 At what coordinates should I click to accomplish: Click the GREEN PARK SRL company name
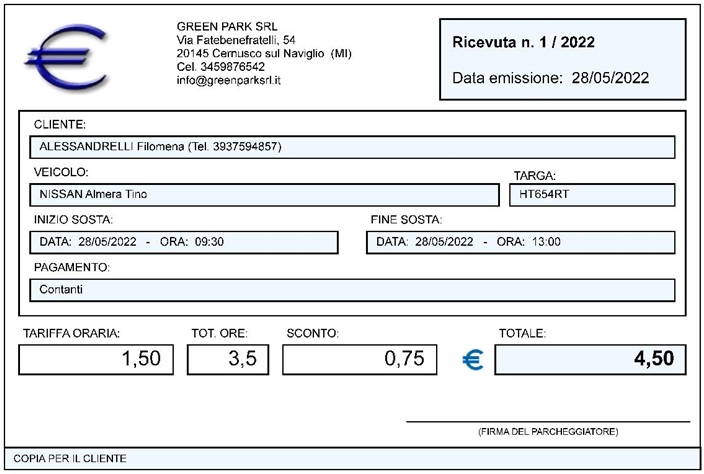tap(226, 25)
